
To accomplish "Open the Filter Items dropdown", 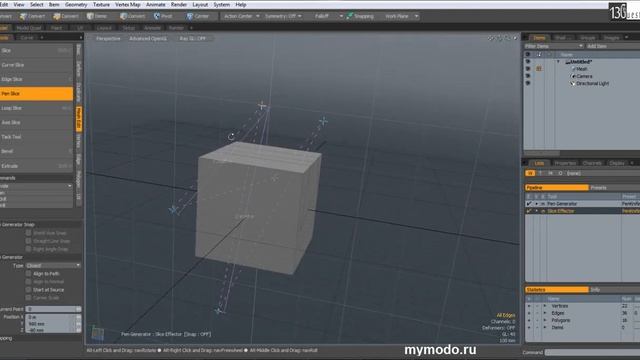I will (553, 46).
